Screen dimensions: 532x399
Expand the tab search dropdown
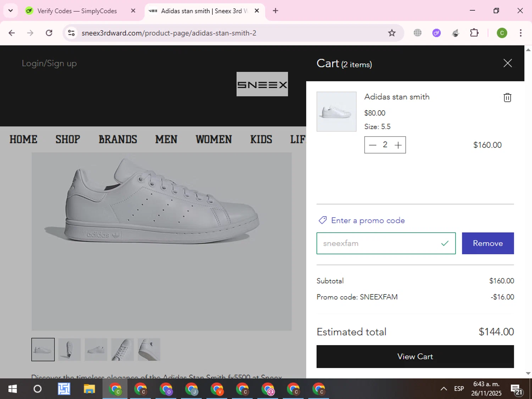[x=11, y=11]
